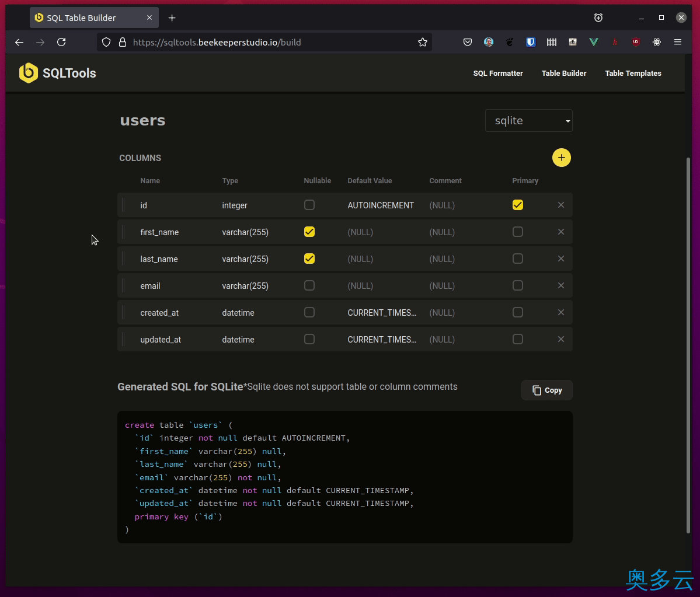700x597 pixels.
Task: Click the SQLTools brand text link
Action: click(69, 73)
